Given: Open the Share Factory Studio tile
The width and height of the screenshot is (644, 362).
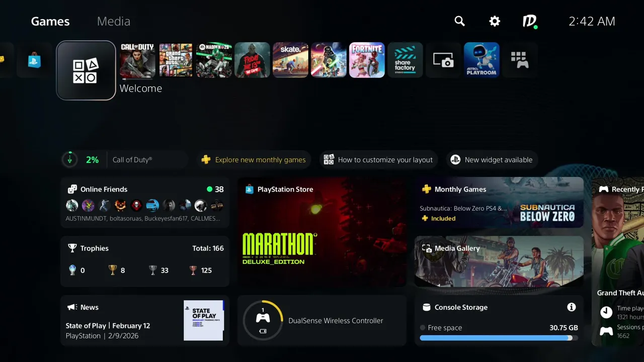Looking at the screenshot, I should 405,60.
